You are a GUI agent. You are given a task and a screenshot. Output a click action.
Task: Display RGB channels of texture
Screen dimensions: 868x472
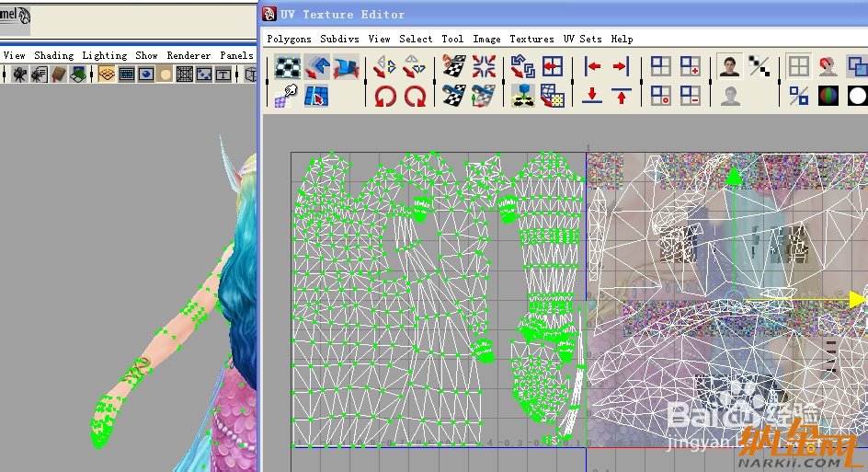(x=828, y=96)
